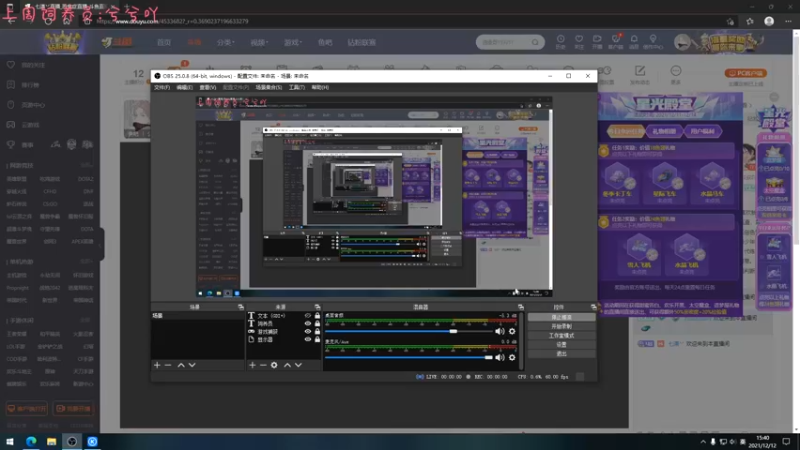800x450 pixels.
Task: Click 停止推流 button in OBS controls
Action: pos(561,317)
